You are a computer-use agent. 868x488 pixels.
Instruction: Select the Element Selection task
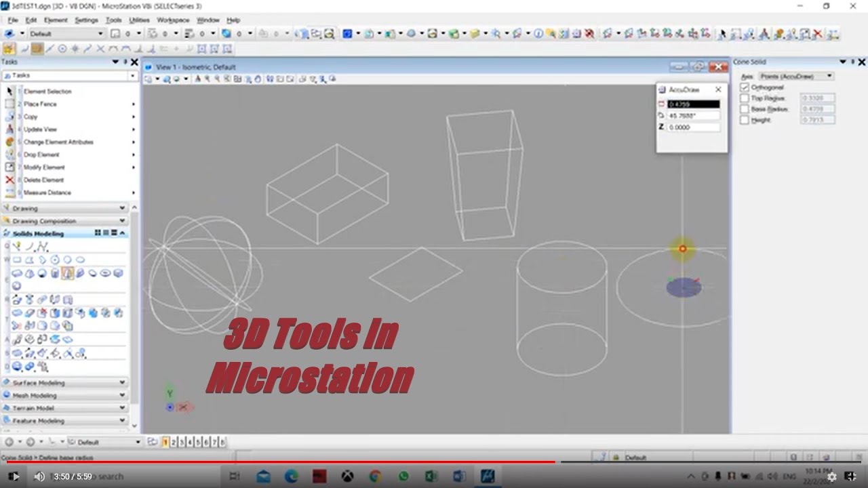[x=47, y=91]
